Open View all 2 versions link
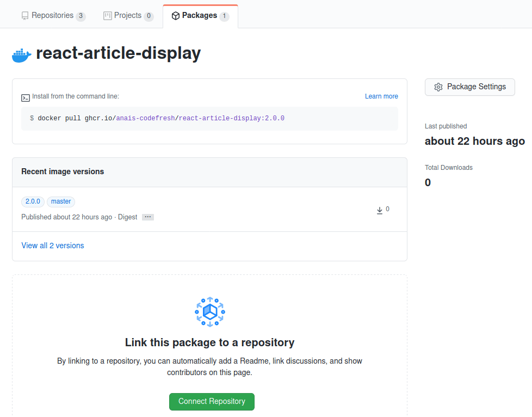 (x=53, y=246)
